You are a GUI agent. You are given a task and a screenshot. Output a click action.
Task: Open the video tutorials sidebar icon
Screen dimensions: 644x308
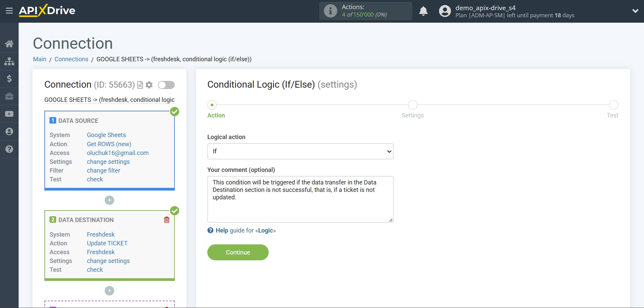point(9,114)
